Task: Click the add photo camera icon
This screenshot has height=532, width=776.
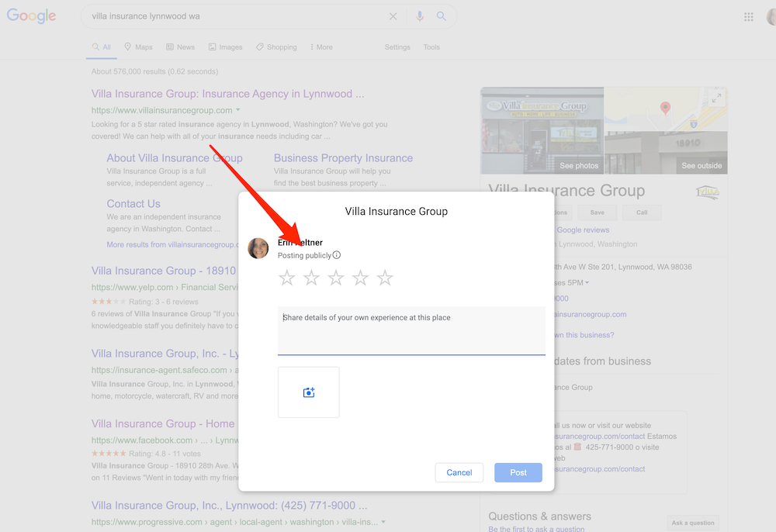Action: [x=309, y=392]
